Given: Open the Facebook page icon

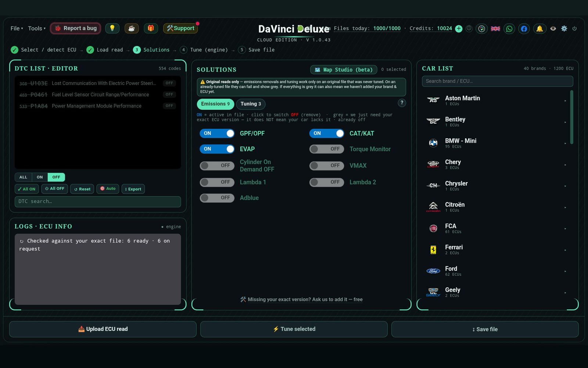Looking at the screenshot, I should [x=524, y=29].
